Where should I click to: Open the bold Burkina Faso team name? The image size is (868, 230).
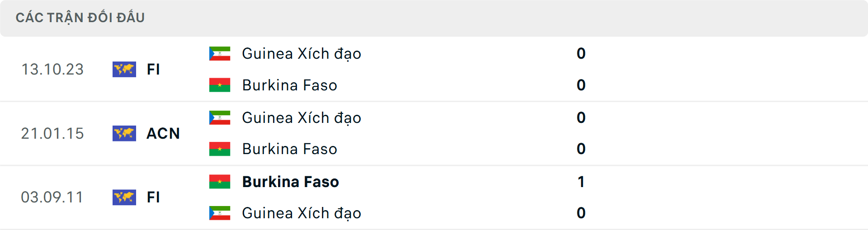coord(290,182)
